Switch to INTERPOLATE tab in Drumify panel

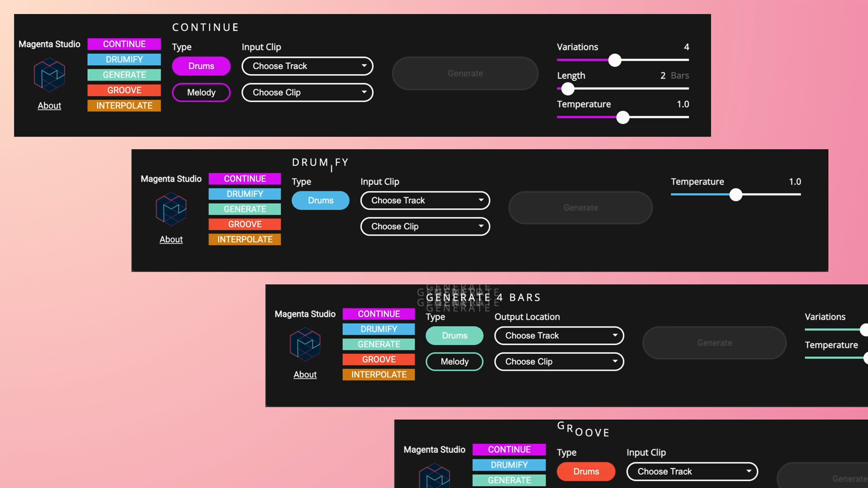tap(245, 239)
